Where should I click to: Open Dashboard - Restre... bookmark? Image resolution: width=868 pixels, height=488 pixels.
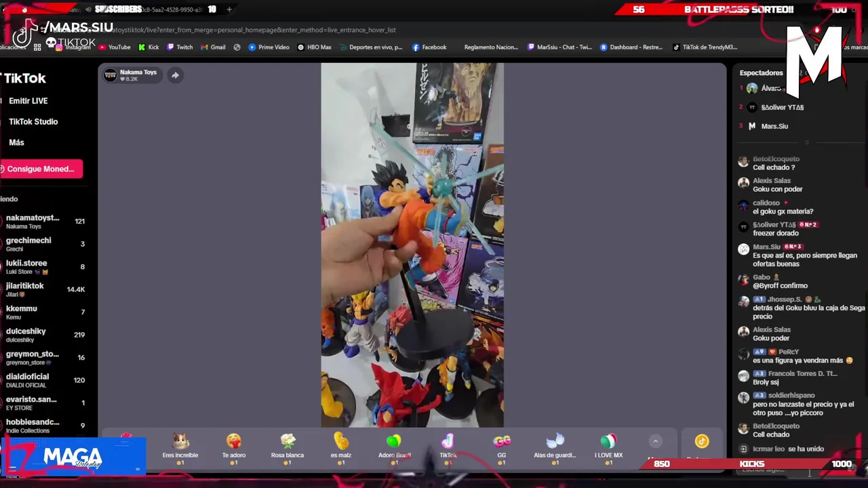pos(631,47)
